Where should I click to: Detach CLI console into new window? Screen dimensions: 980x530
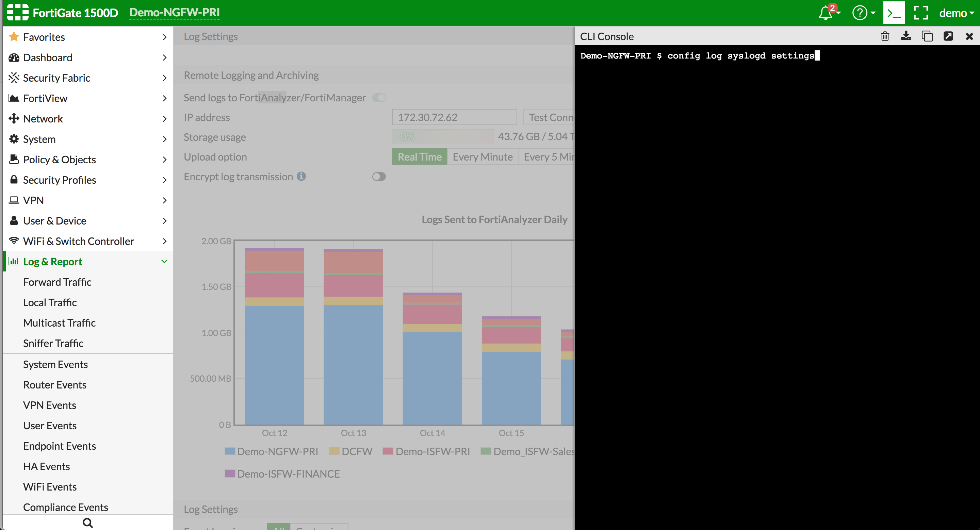[948, 36]
